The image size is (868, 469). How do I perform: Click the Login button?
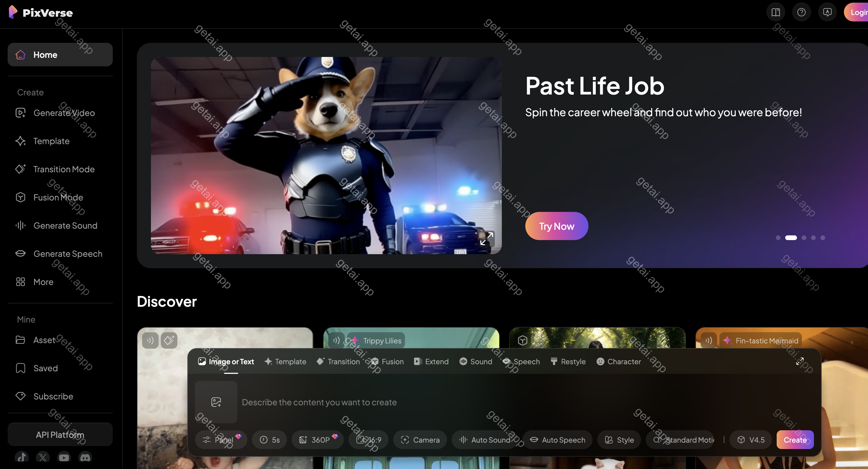tap(857, 12)
